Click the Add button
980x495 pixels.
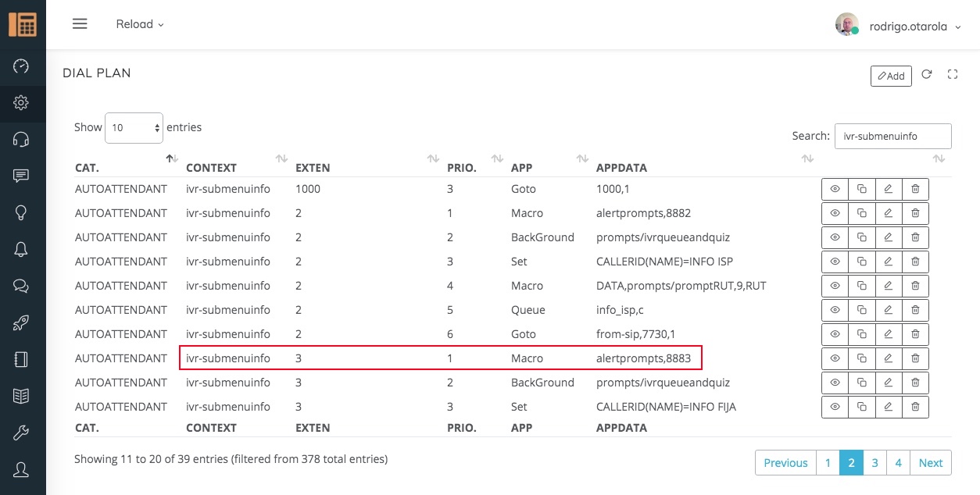891,76
